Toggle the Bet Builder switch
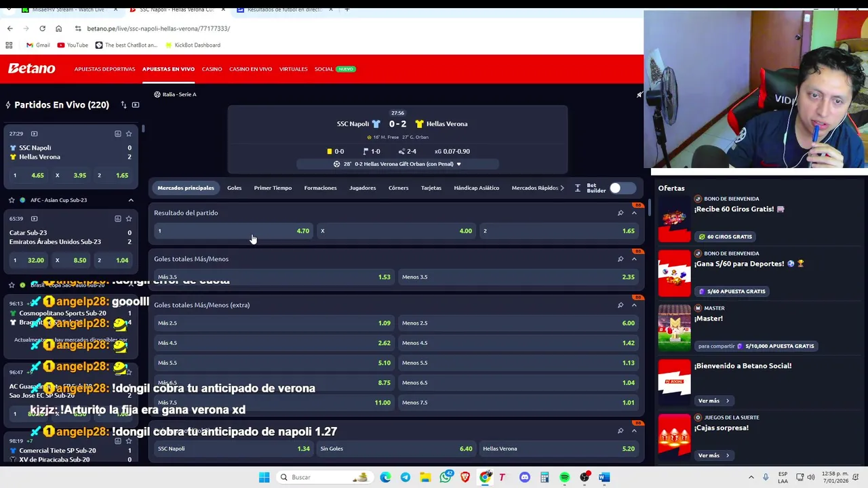 pyautogui.click(x=622, y=188)
